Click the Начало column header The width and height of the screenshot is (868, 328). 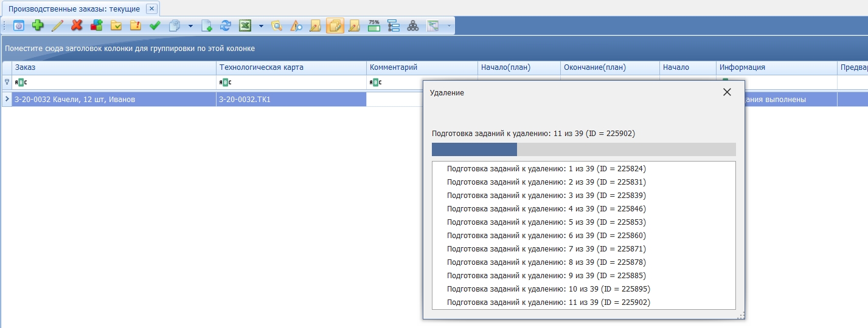[688, 67]
